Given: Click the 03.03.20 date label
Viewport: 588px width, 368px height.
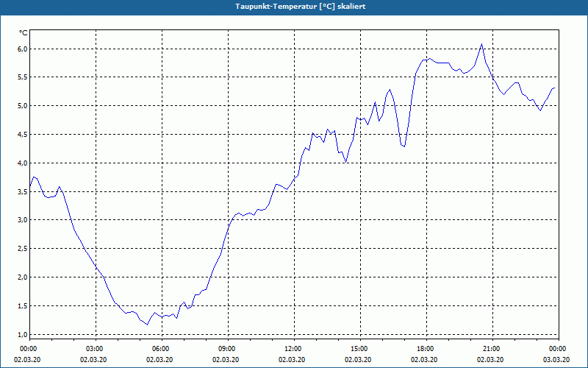Looking at the screenshot, I should click(556, 360).
